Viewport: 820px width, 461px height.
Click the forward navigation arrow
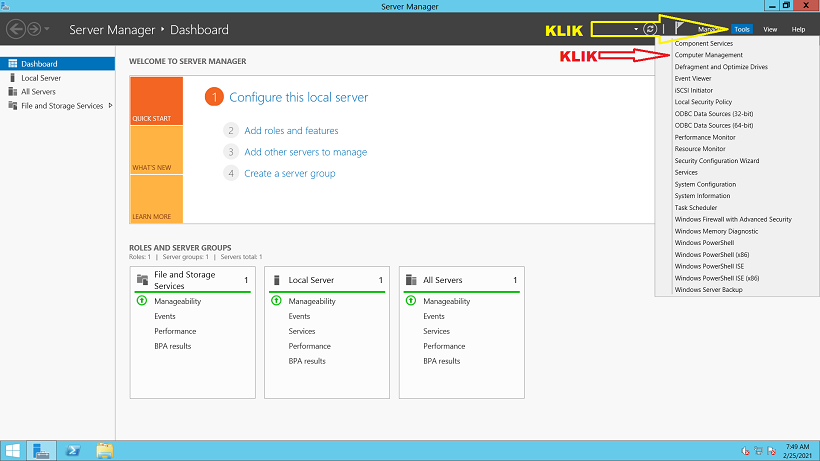[34, 29]
